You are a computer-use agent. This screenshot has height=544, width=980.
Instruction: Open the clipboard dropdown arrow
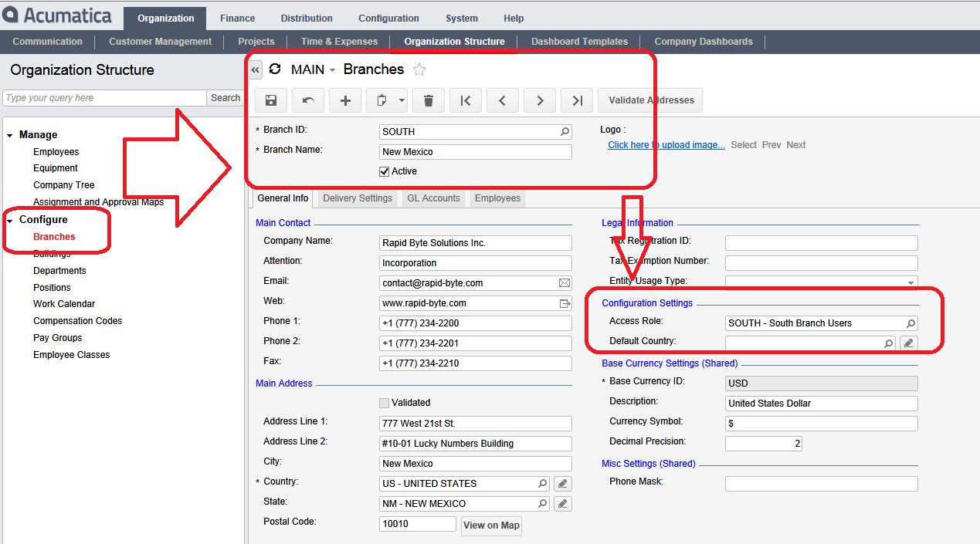(402, 100)
